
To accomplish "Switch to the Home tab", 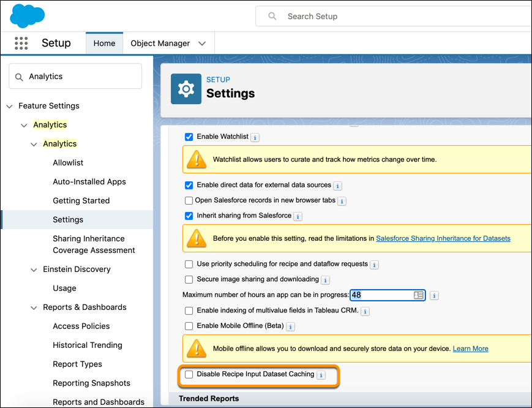I will tap(104, 43).
